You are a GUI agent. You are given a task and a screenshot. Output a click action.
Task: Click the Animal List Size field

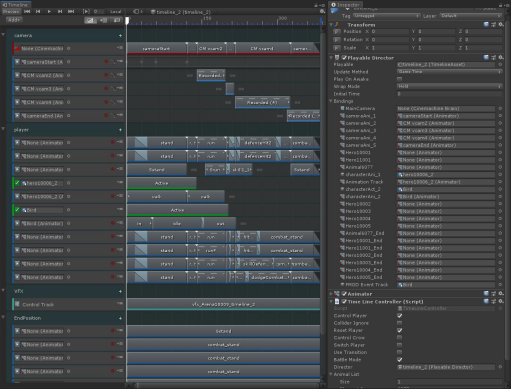(449, 382)
